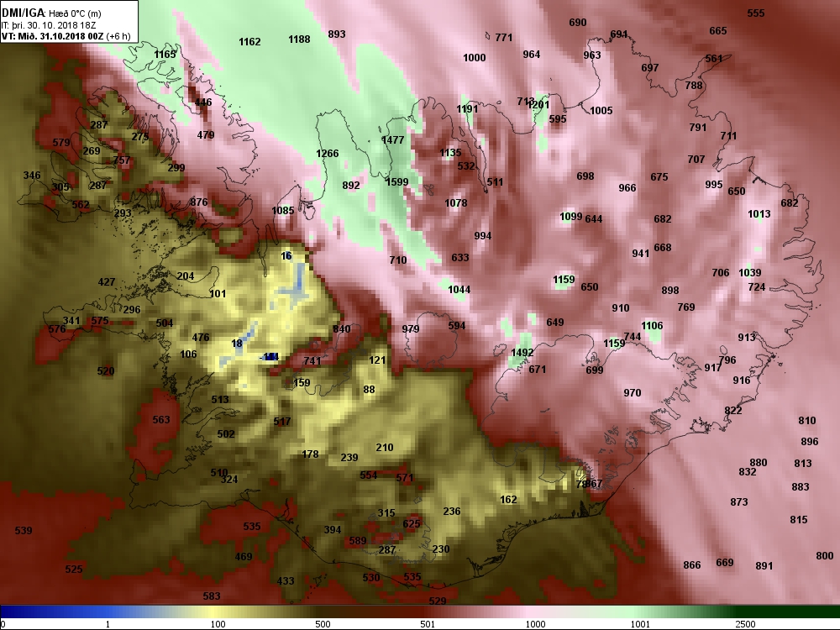Click map value 970
840x630 pixels.
(x=633, y=393)
